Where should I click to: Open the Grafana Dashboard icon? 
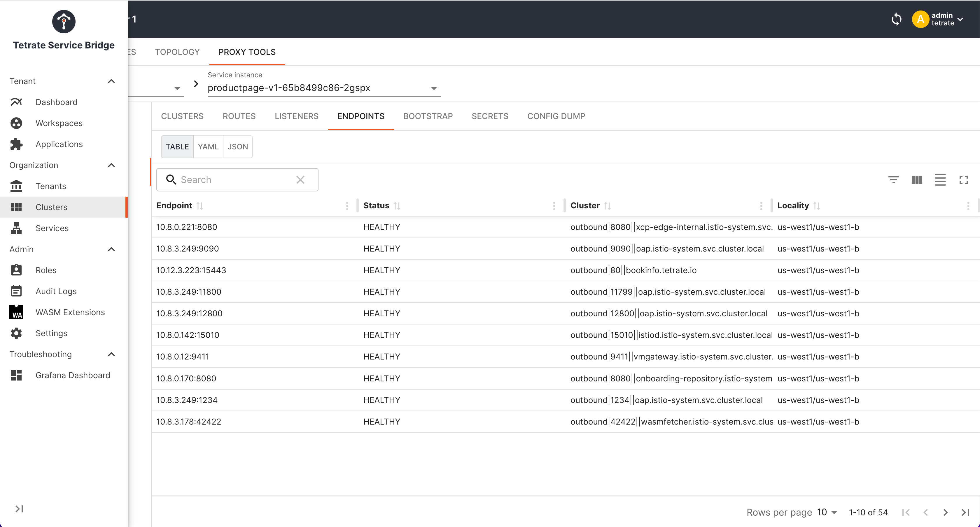coord(16,375)
